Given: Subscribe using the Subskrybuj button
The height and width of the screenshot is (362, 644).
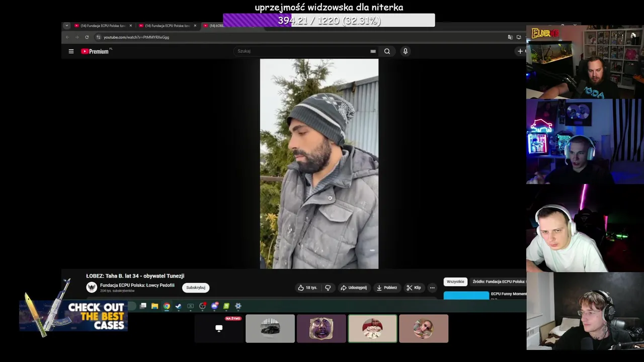Looking at the screenshot, I should (x=196, y=288).
